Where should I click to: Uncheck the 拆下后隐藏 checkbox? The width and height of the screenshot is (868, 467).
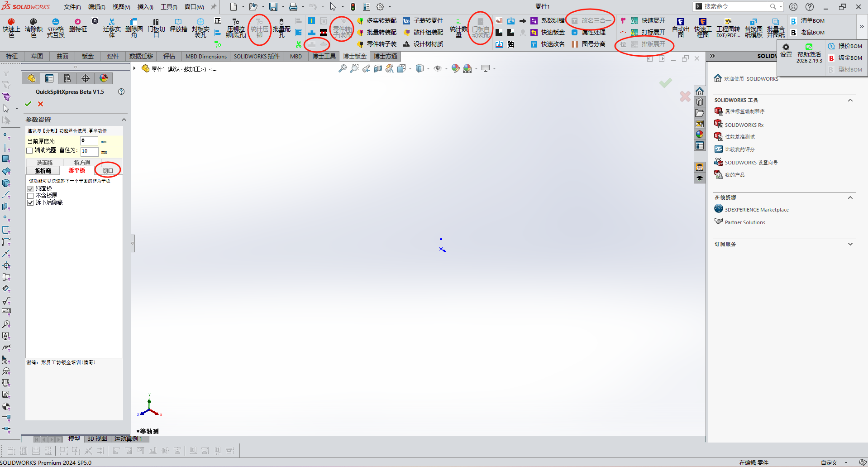31,202
